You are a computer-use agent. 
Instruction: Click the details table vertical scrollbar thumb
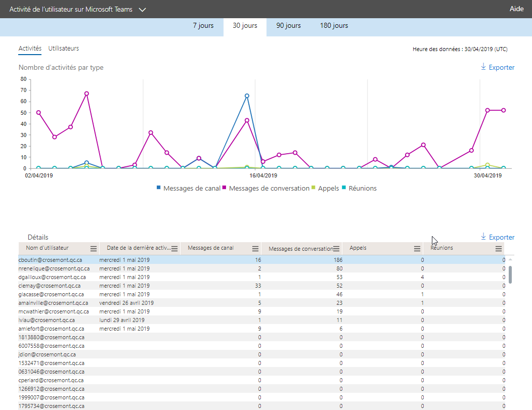510,275
